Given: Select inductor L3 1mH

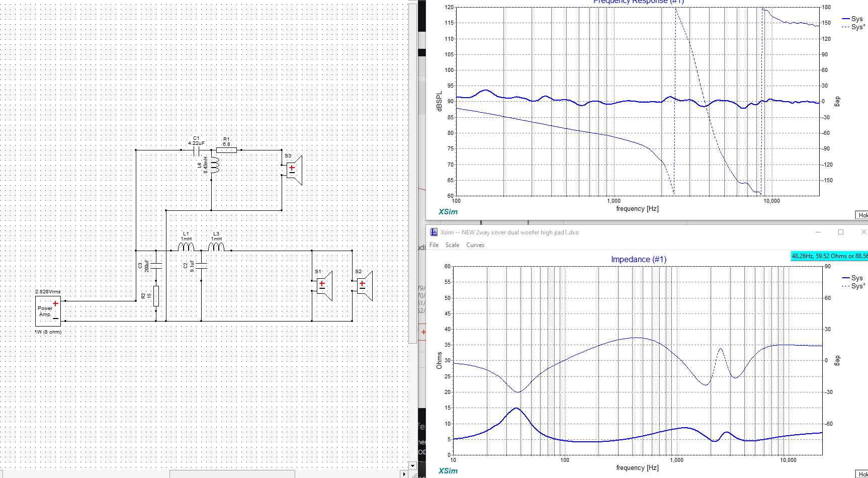Looking at the screenshot, I should (216, 247).
